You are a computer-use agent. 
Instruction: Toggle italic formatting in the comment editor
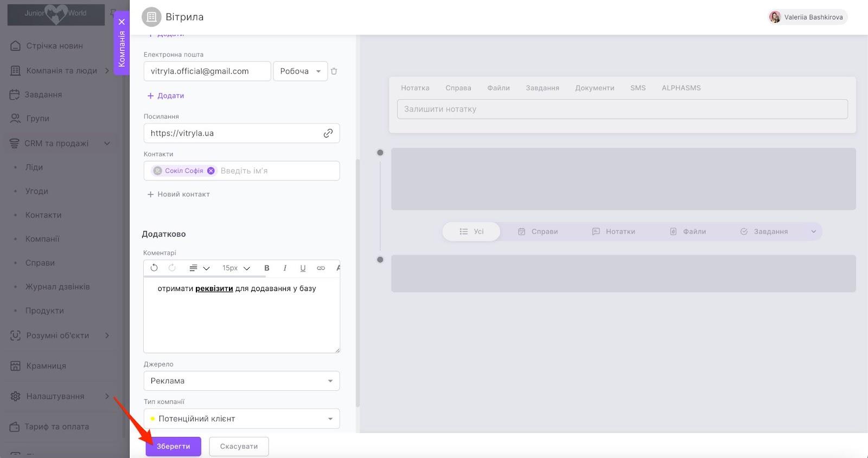click(285, 268)
